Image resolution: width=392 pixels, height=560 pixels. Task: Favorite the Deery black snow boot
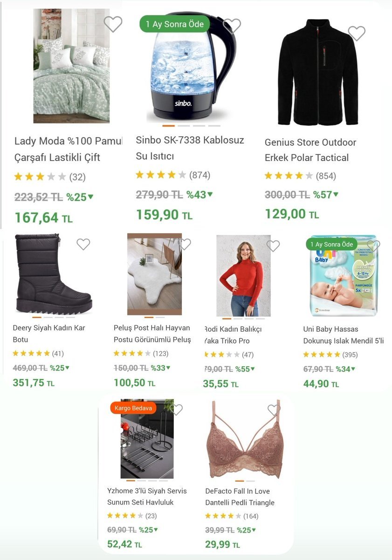point(83,244)
